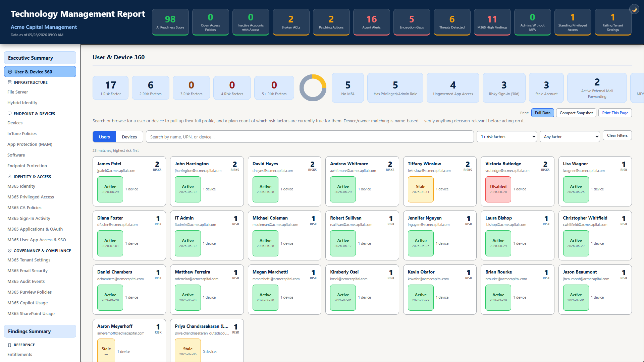Go to M365 Privileged Access
The height and width of the screenshot is (362, 644).
(x=31, y=197)
